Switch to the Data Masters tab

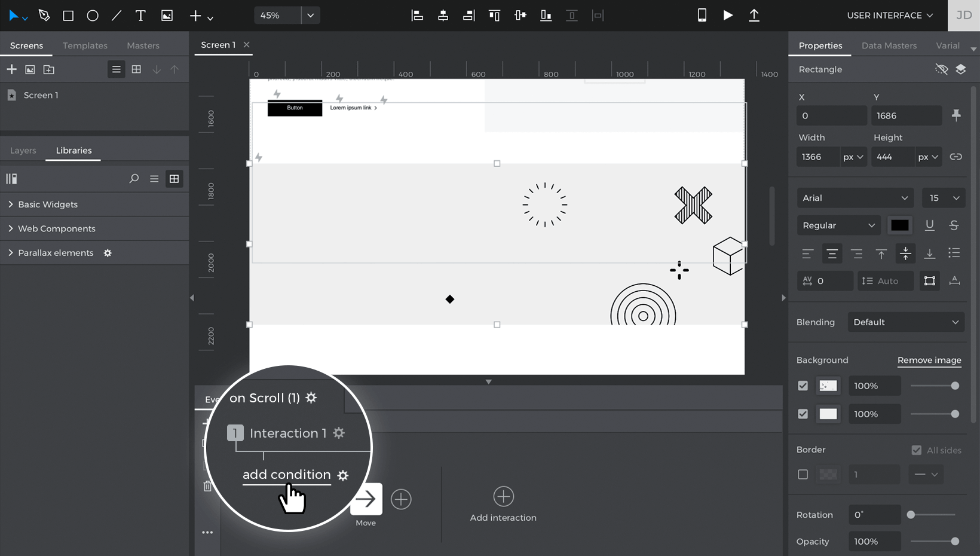889,45
